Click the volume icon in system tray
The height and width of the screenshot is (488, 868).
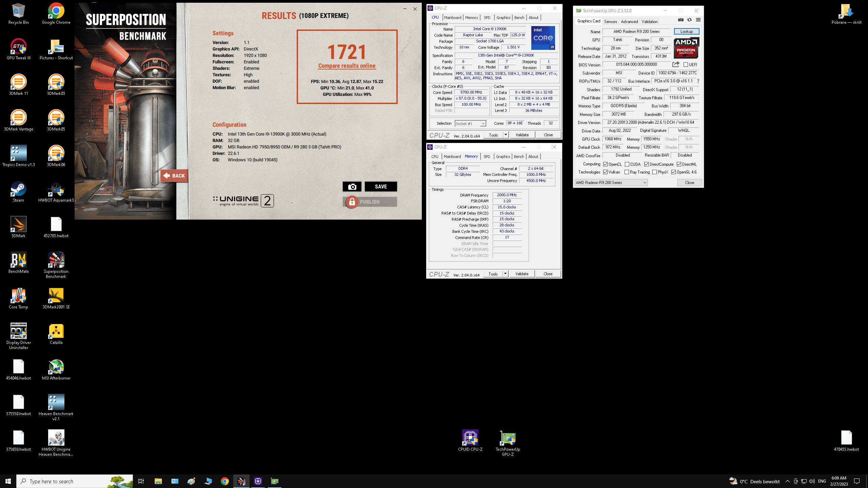coord(812,481)
